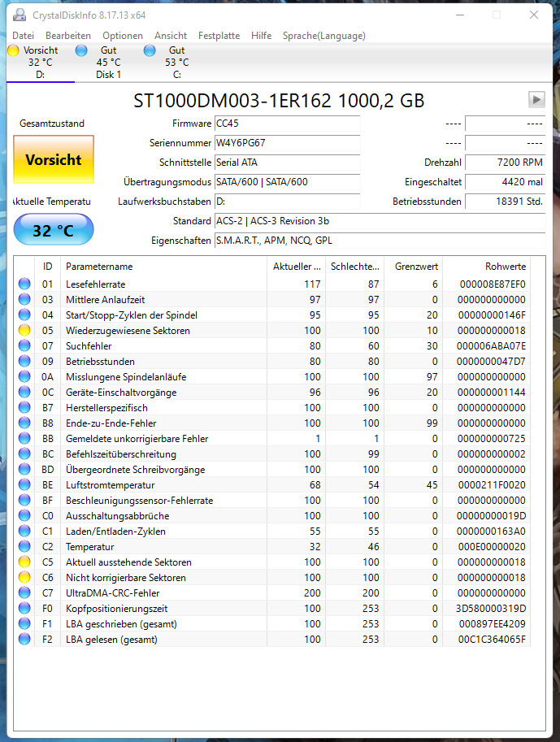The height and width of the screenshot is (742, 560).
Task: Click the Seriennummer field W4Y6PG67
Action: pyautogui.click(x=288, y=143)
